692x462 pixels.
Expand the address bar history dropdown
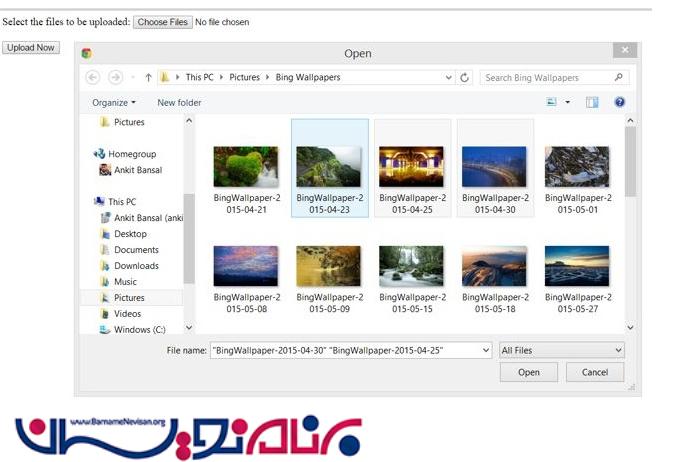[x=449, y=78]
